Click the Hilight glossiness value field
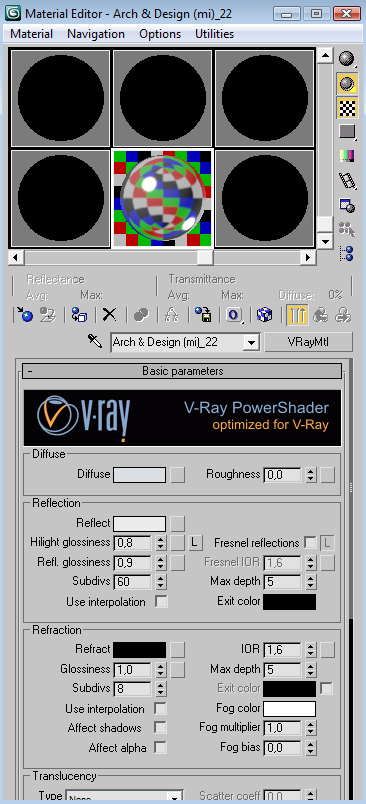The height and width of the screenshot is (804, 366). 132,542
